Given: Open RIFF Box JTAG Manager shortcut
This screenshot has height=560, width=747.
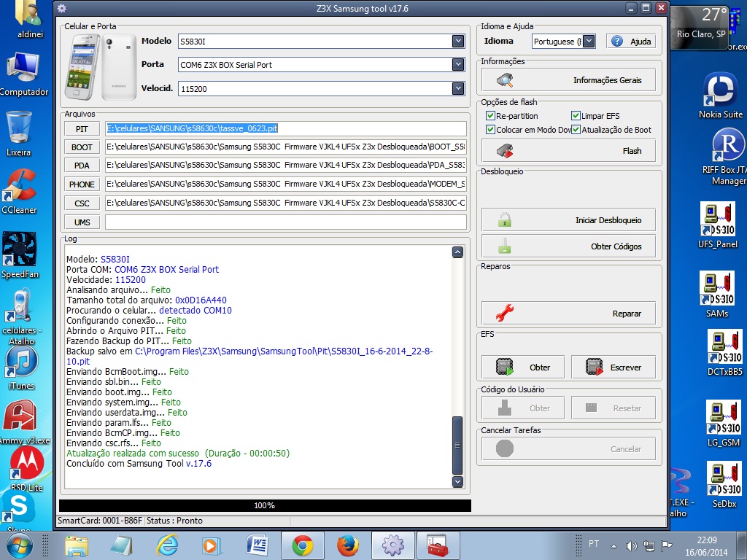Looking at the screenshot, I should point(727,157).
